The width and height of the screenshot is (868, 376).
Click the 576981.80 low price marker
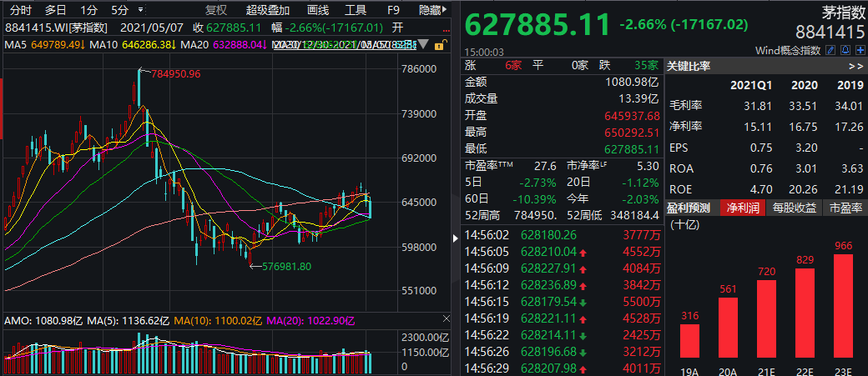287,267
